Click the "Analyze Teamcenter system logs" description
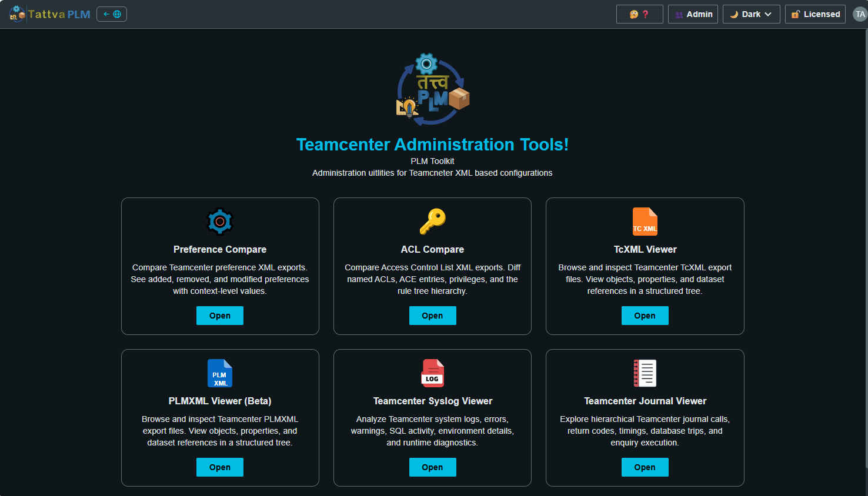The width and height of the screenshot is (868, 496). click(x=432, y=431)
